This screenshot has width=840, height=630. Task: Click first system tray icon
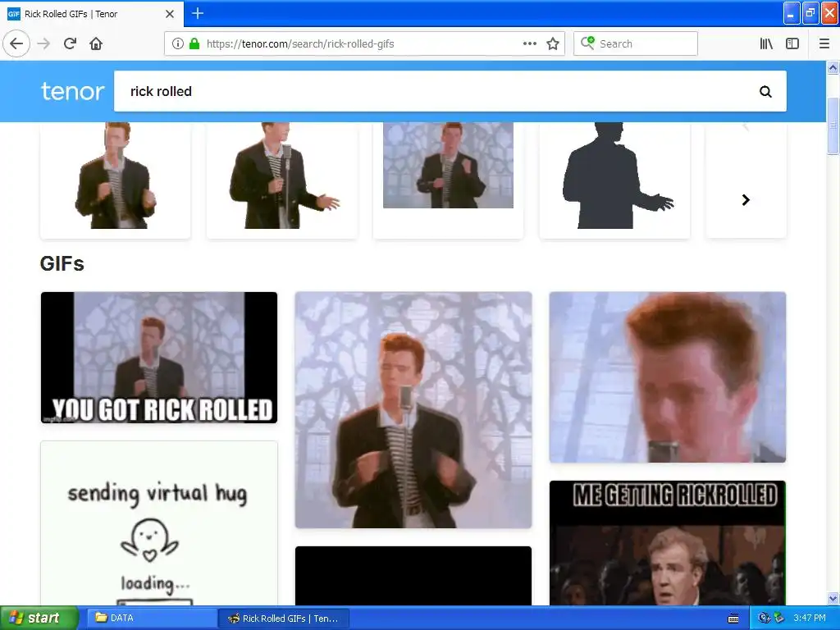pyautogui.click(x=765, y=618)
